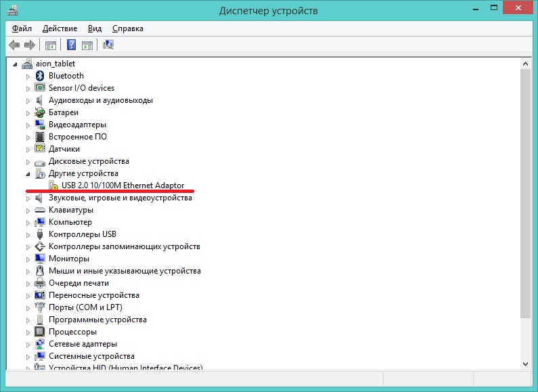This screenshot has height=392, width=538.
Task: Click the Сетевые адаптеры network icon
Action: click(x=40, y=344)
